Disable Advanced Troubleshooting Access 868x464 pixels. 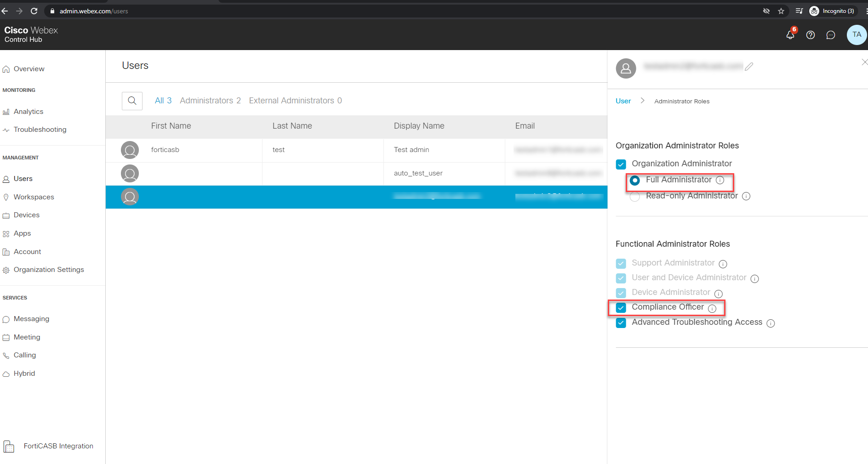coord(621,323)
